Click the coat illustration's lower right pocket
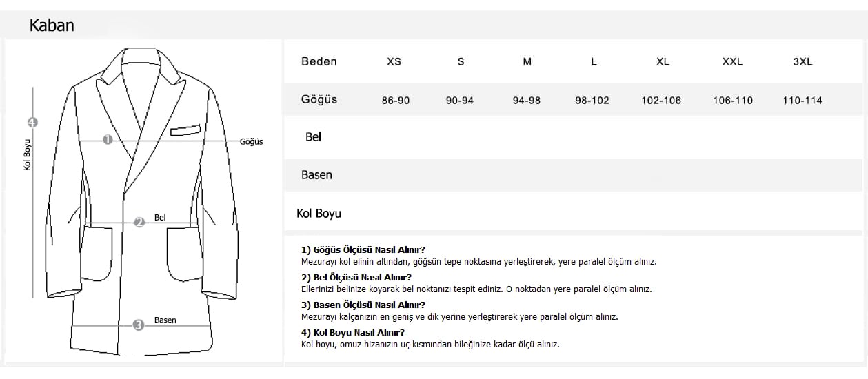Image resolution: width=868 pixels, height=379 pixels. click(184, 254)
